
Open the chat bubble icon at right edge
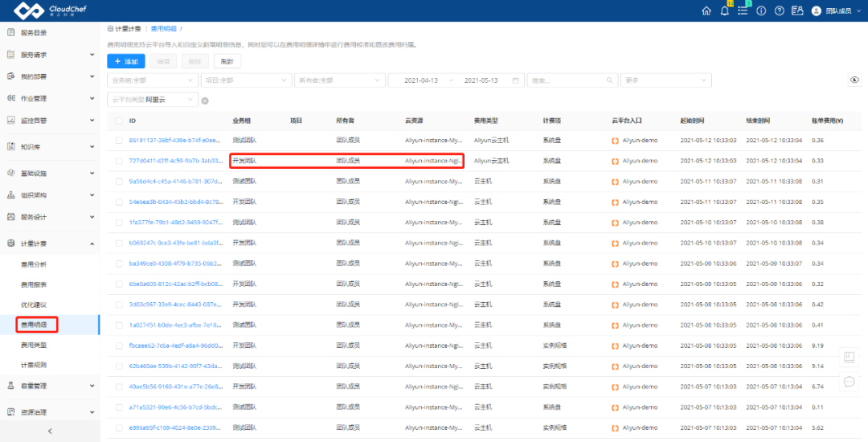(850, 381)
